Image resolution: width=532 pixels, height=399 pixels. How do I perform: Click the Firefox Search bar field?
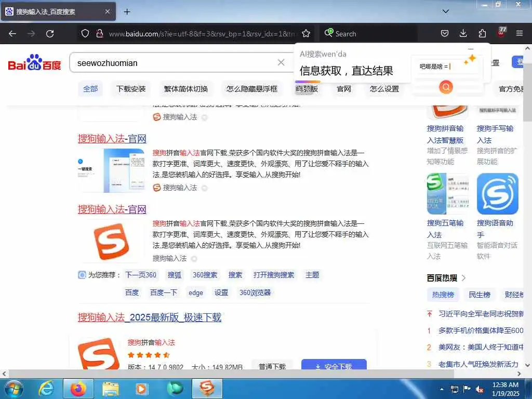pos(369,34)
